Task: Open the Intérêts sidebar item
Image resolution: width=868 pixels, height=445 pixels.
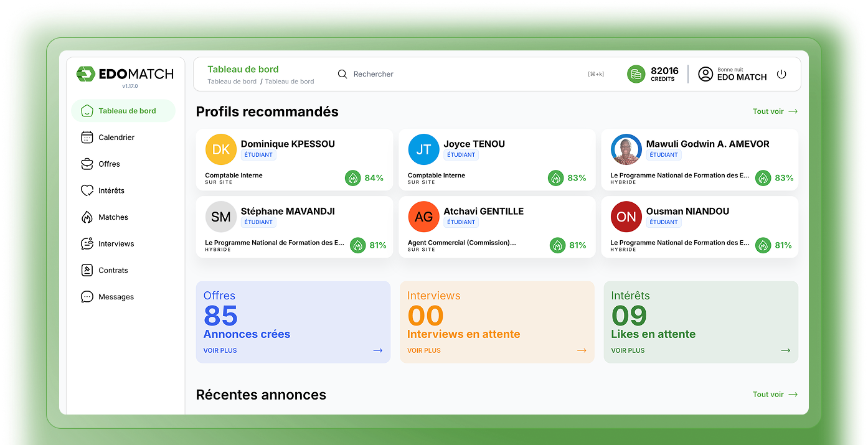Action: click(112, 190)
